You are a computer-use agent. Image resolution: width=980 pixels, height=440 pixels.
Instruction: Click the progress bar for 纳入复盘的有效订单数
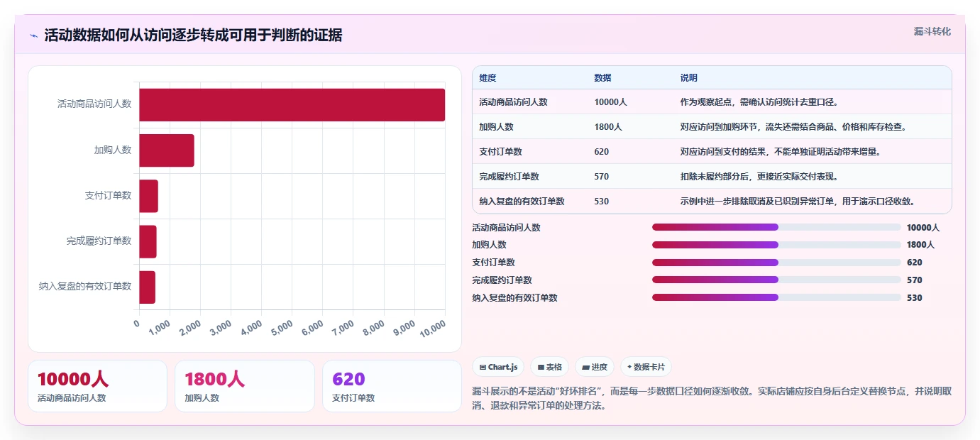776,297
